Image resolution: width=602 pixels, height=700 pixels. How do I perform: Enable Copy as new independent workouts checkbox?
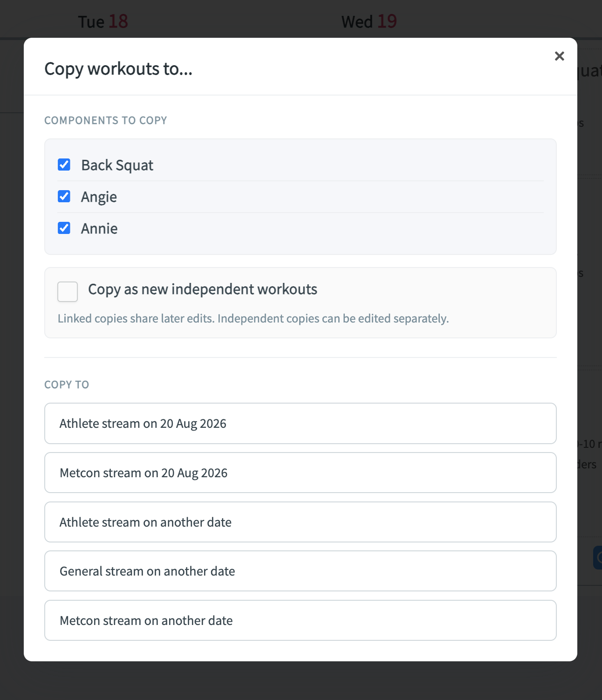pos(68,292)
